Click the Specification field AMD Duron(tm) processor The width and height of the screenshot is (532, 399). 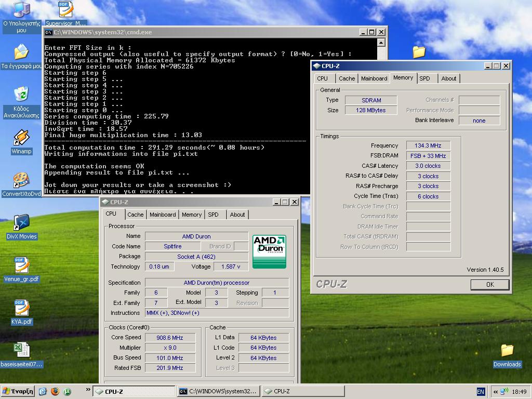click(217, 283)
